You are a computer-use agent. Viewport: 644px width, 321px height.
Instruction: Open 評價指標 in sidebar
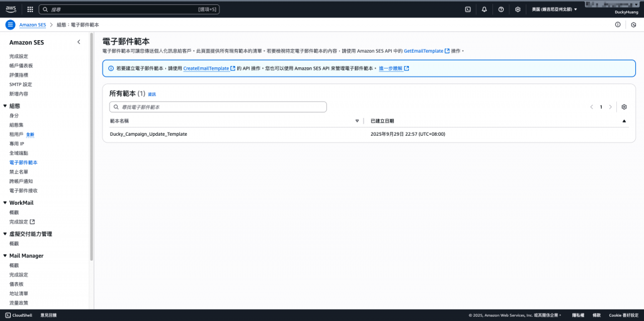(x=19, y=75)
